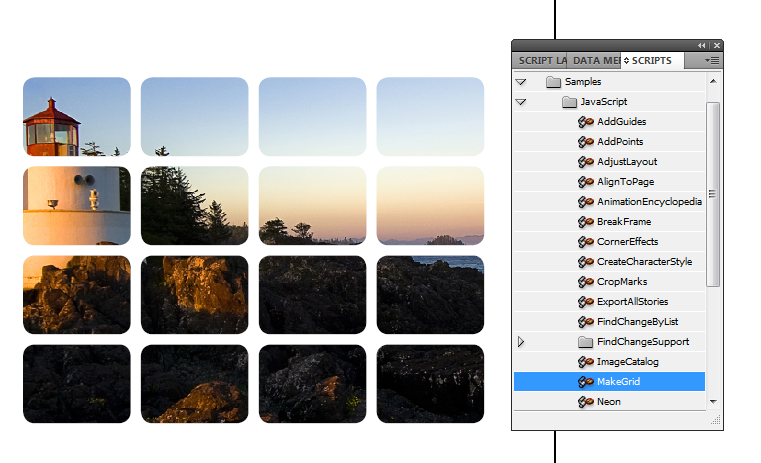Click the AnimationEncyclopedia script icon
The height and width of the screenshot is (463, 761).
coord(586,201)
